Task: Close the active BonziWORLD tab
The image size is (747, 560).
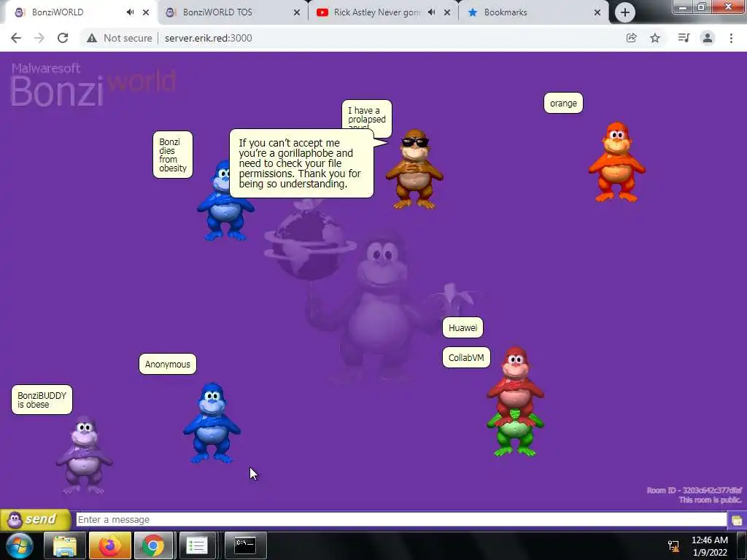Action: pyautogui.click(x=146, y=12)
